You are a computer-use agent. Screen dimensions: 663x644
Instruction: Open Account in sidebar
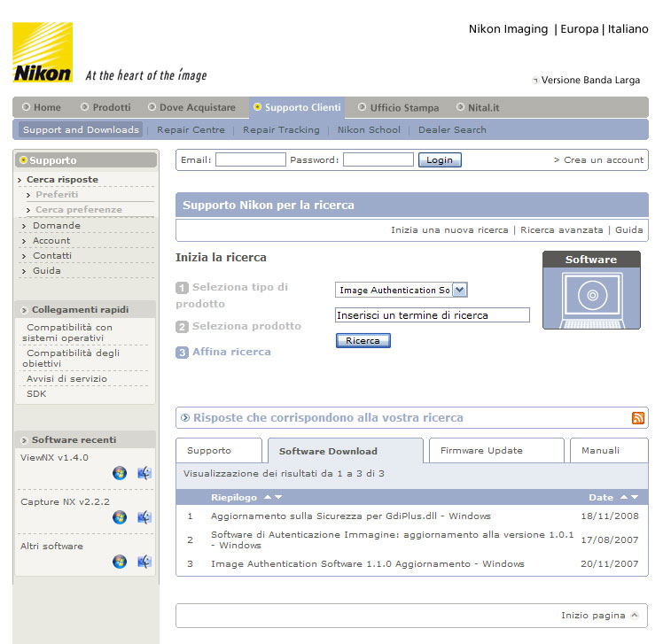51,240
